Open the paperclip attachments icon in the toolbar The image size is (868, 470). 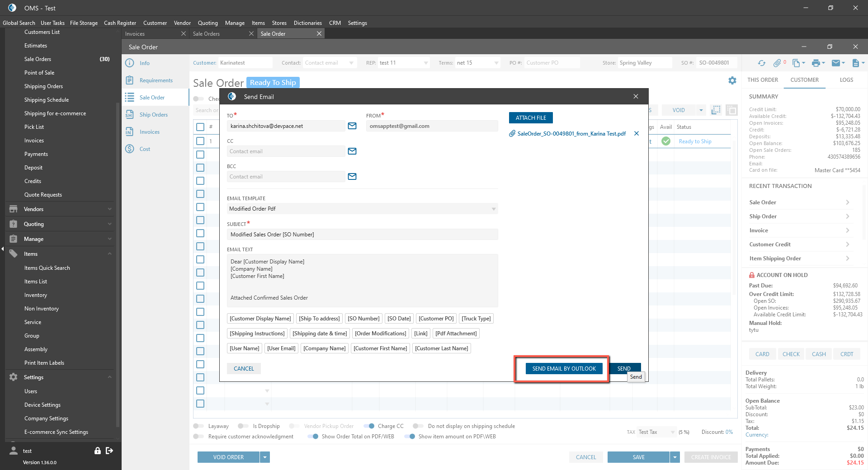click(777, 63)
